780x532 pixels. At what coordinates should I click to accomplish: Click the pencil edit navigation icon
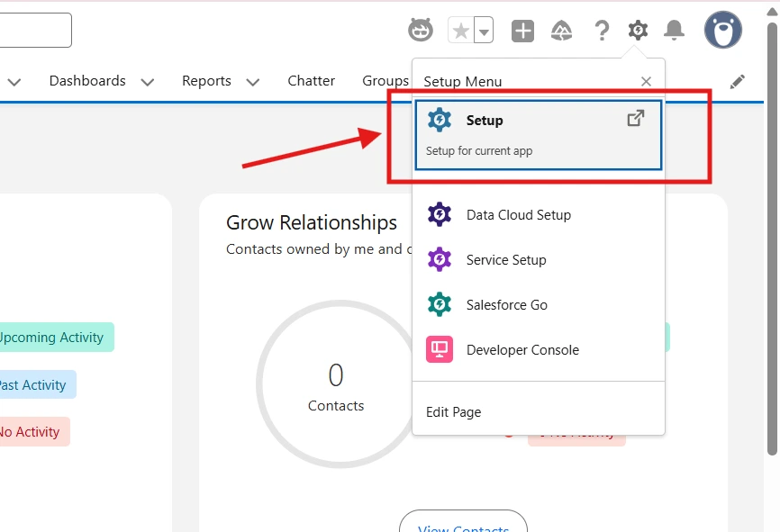738,82
